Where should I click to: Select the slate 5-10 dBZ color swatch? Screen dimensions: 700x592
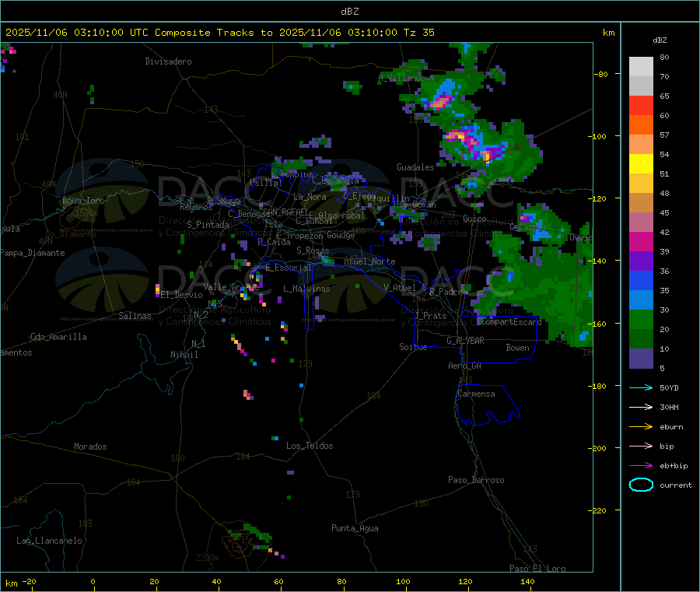click(641, 359)
